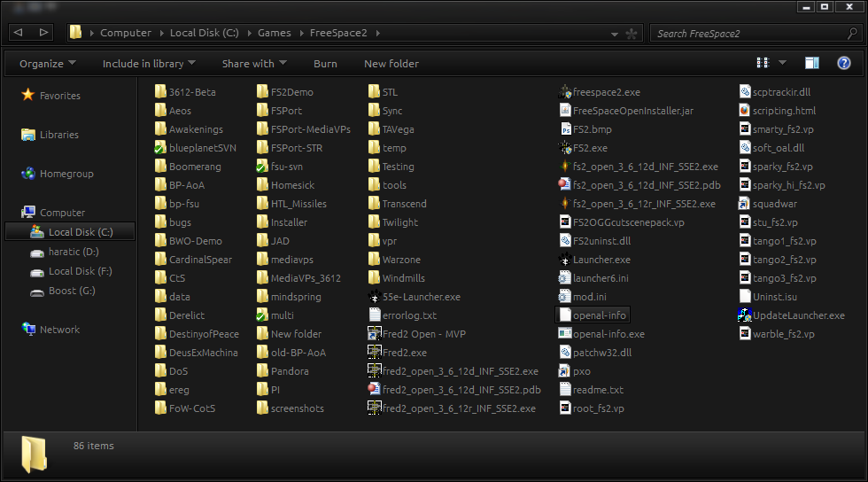Image resolution: width=868 pixels, height=482 pixels.
Task: Open Libraries in navigation pane
Action: pyautogui.click(x=50, y=135)
